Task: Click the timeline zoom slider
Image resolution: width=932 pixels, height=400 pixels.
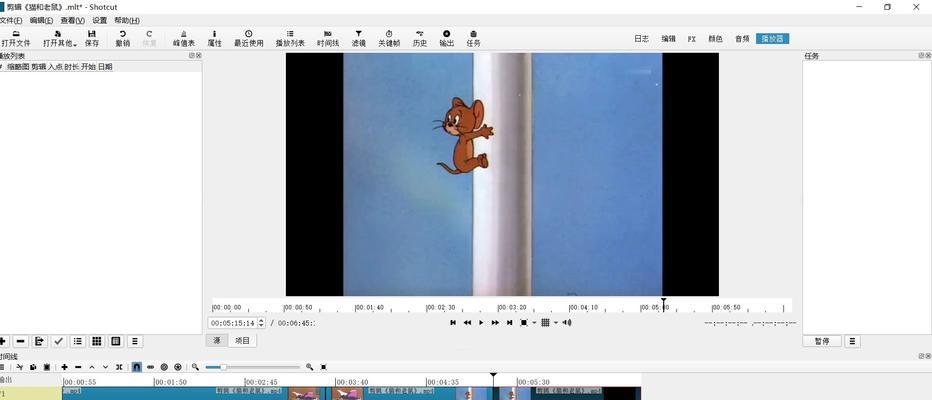Action: [x=253, y=367]
